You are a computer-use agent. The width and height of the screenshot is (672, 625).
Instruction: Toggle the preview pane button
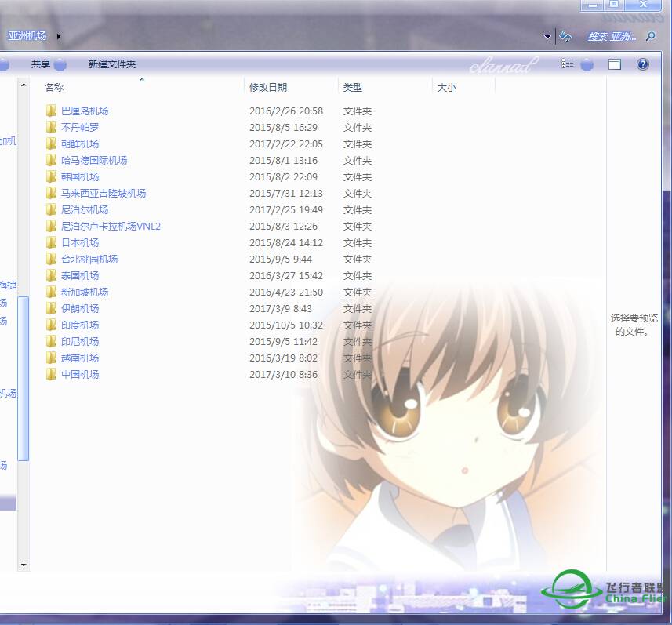point(615,64)
